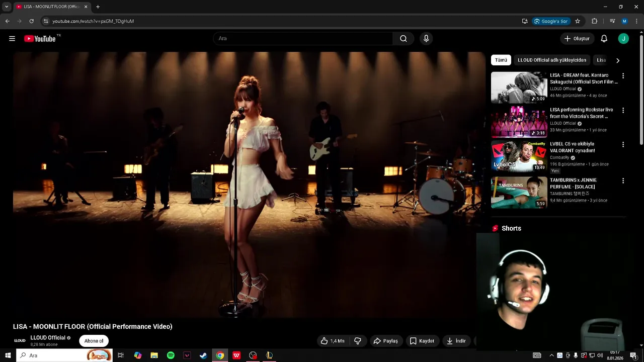The image size is (644, 362).
Task: Close the MOONLIT FLOOR browser tab
Action: 86,7
